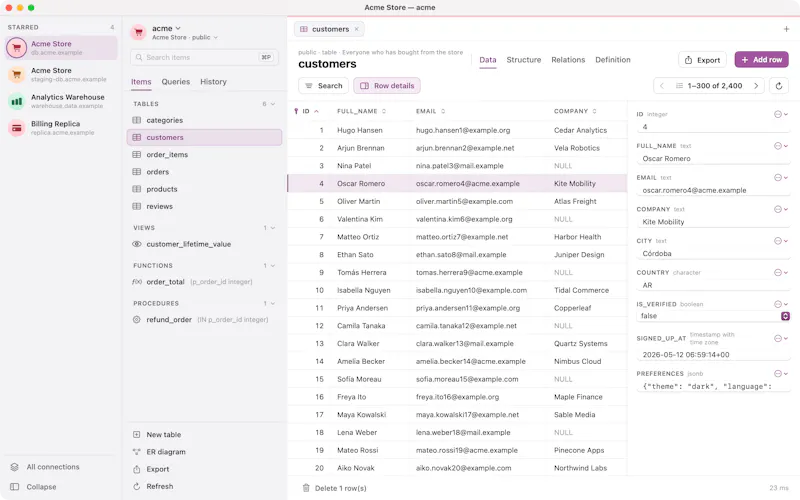Open the customer_lifetime_value view

204,244
